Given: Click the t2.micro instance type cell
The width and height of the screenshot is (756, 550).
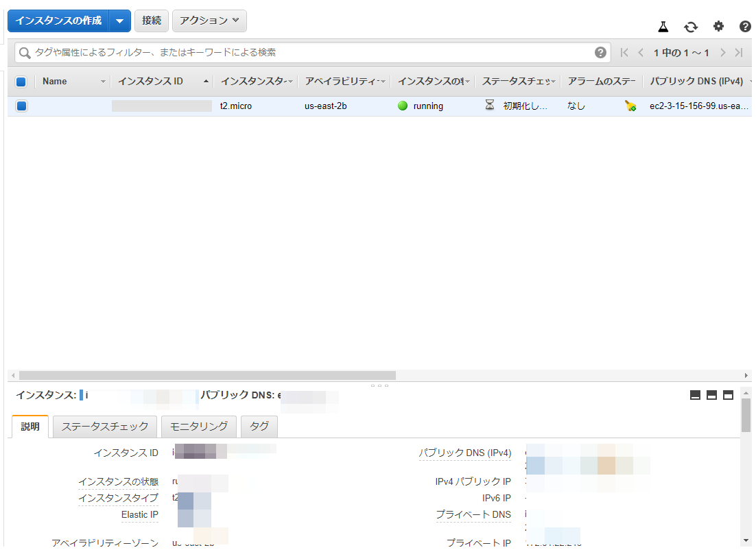Looking at the screenshot, I should pyautogui.click(x=236, y=106).
